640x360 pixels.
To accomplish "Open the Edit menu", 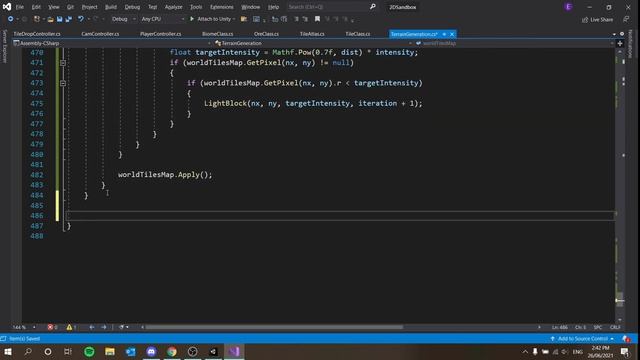I will click(x=36, y=7).
